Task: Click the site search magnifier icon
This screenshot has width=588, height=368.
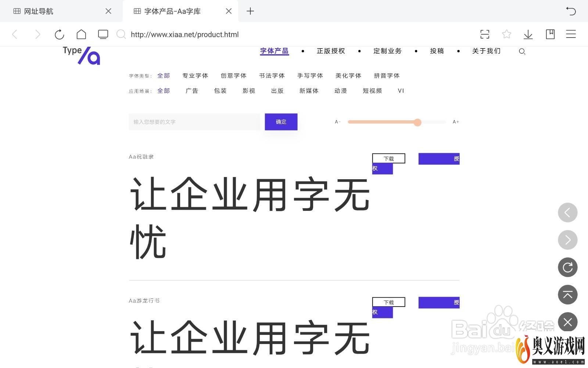Action: tap(522, 52)
